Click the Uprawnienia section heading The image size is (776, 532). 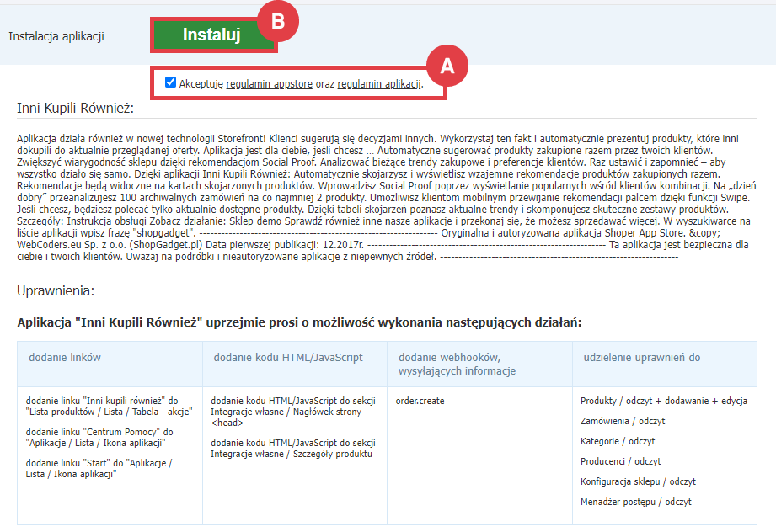pyautogui.click(x=56, y=291)
